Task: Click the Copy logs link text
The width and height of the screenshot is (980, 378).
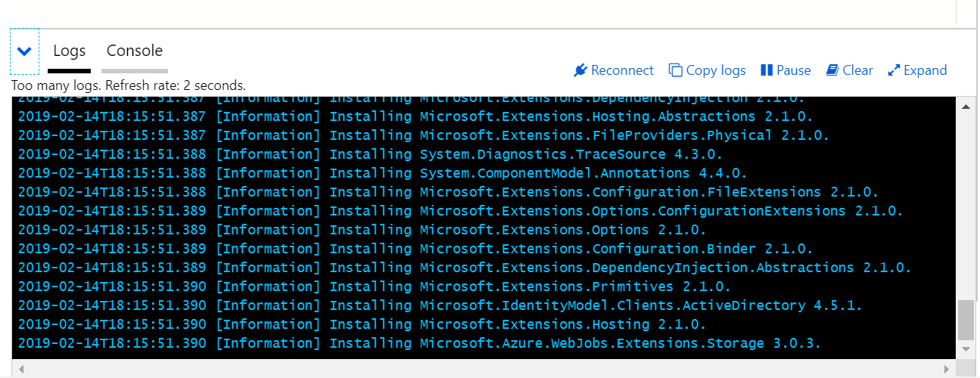Action: (x=716, y=70)
